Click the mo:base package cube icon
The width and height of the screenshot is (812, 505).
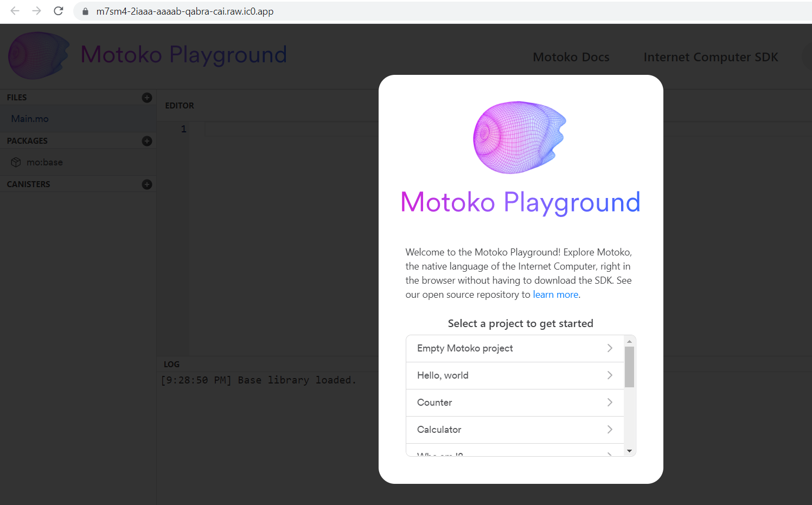(16, 162)
